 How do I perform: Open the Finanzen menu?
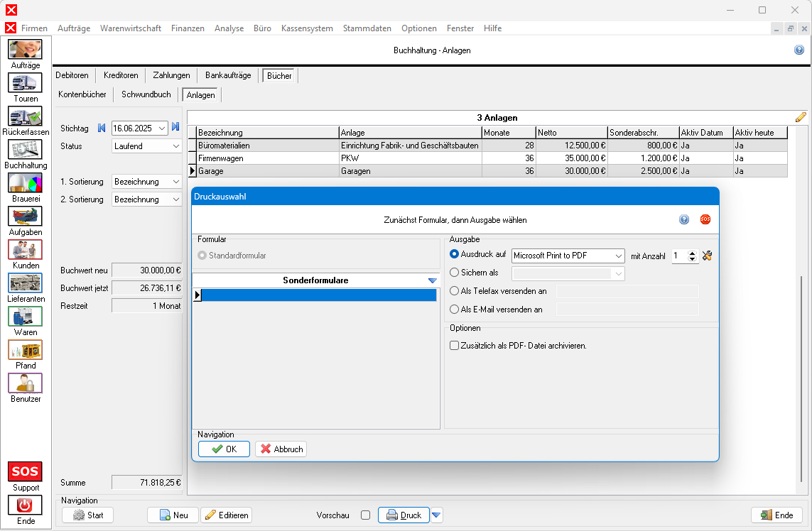(x=188, y=28)
